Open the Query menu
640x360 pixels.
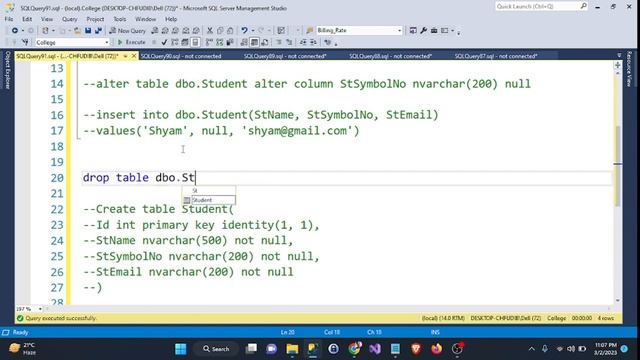click(x=70, y=19)
